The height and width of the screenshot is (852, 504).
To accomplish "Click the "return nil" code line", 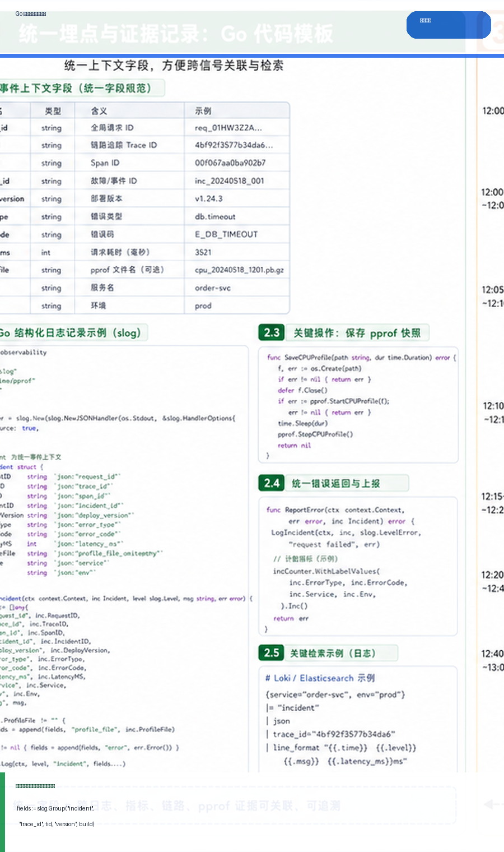I will (294, 445).
